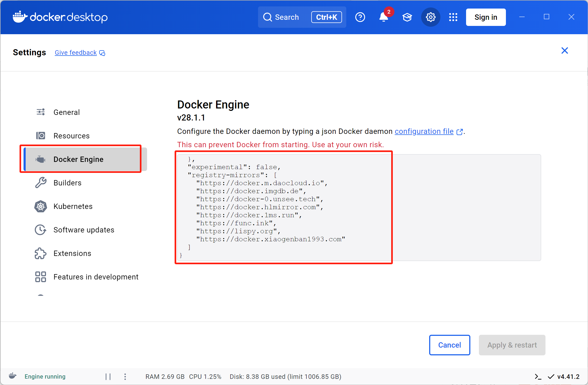Screen dimensions: 588x385
Task: Open the three-dot engine menu
Action: 125,377
